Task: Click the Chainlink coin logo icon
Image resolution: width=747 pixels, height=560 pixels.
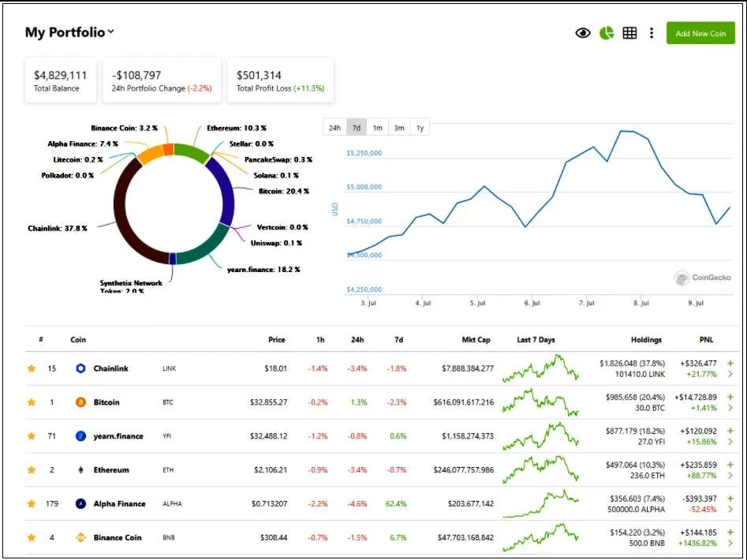Action: tap(80, 368)
